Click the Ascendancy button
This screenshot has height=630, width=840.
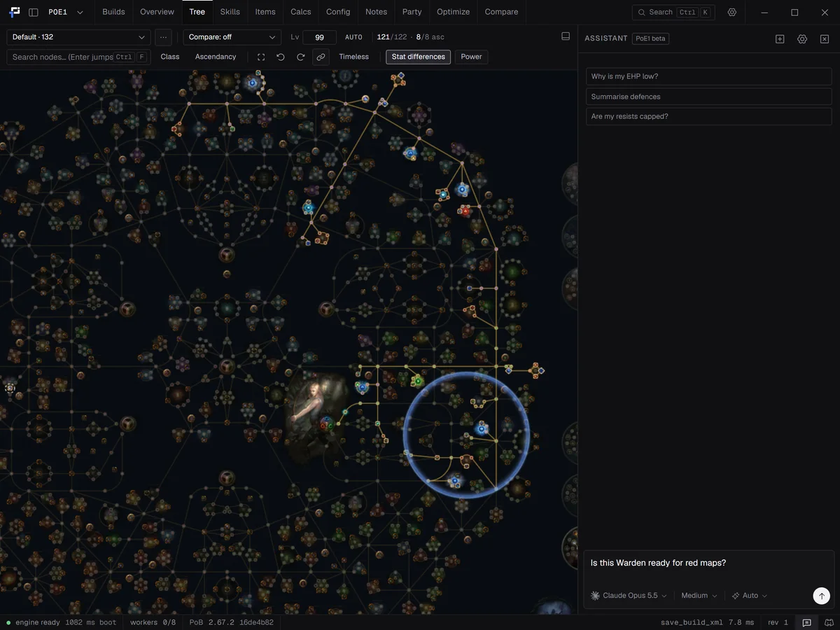coord(216,57)
